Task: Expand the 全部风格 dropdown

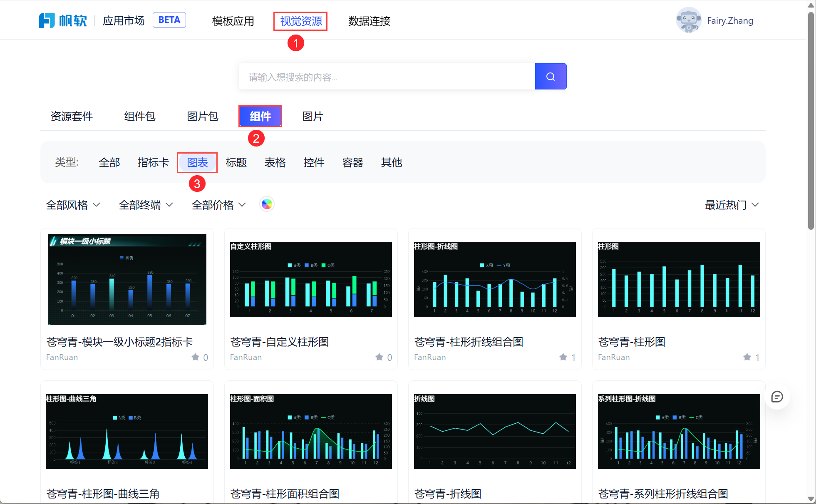Action: [x=73, y=205]
